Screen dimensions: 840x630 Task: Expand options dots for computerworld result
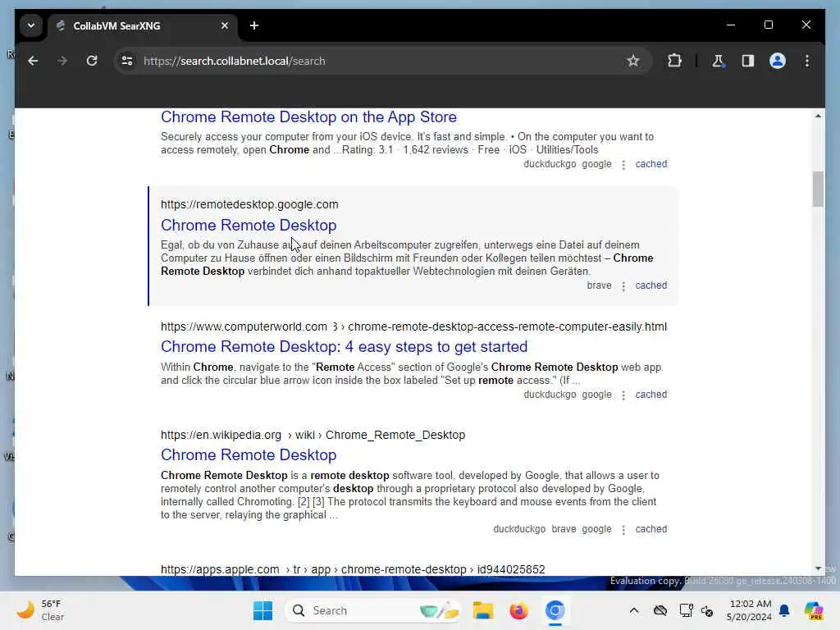pyautogui.click(x=623, y=395)
